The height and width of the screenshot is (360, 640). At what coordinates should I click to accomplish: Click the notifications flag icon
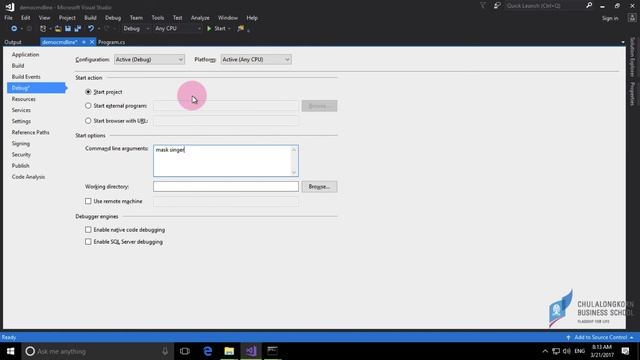[483, 6]
